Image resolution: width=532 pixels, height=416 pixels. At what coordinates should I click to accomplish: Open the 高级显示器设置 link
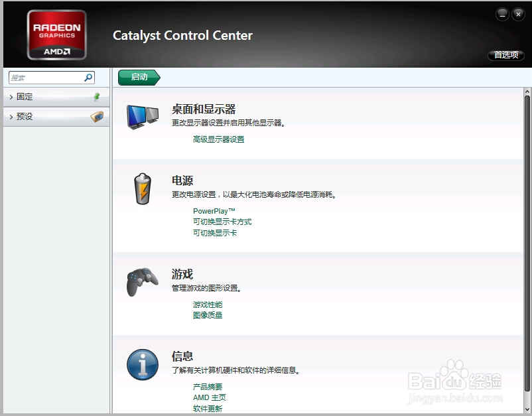[218, 139]
